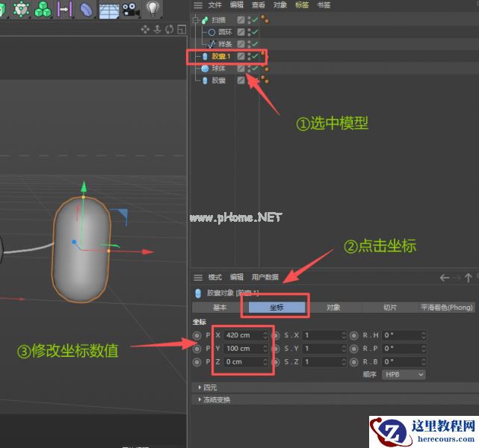Toggle the keyframe circle beside P.Y

(x=197, y=349)
